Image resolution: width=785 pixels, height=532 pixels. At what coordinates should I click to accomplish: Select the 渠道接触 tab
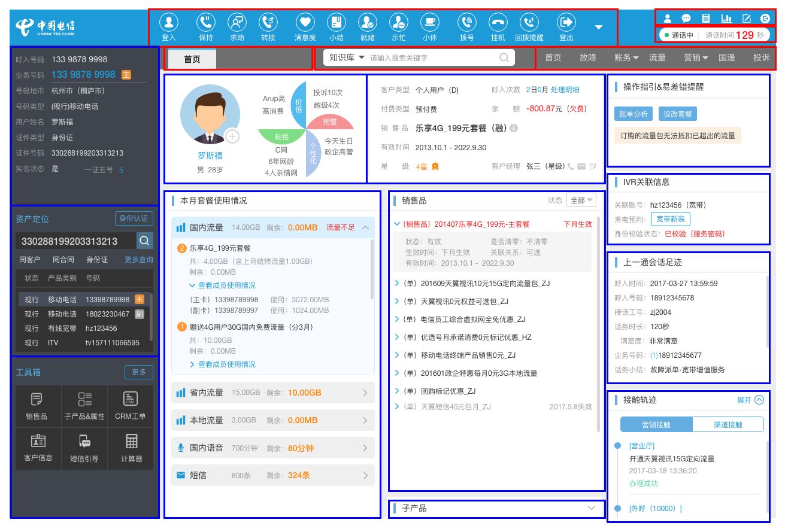(728, 424)
